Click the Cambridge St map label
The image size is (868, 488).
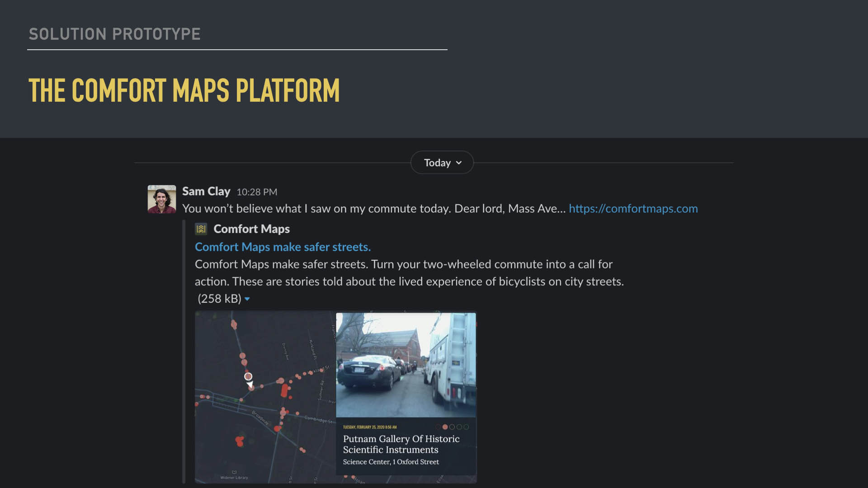318,419
